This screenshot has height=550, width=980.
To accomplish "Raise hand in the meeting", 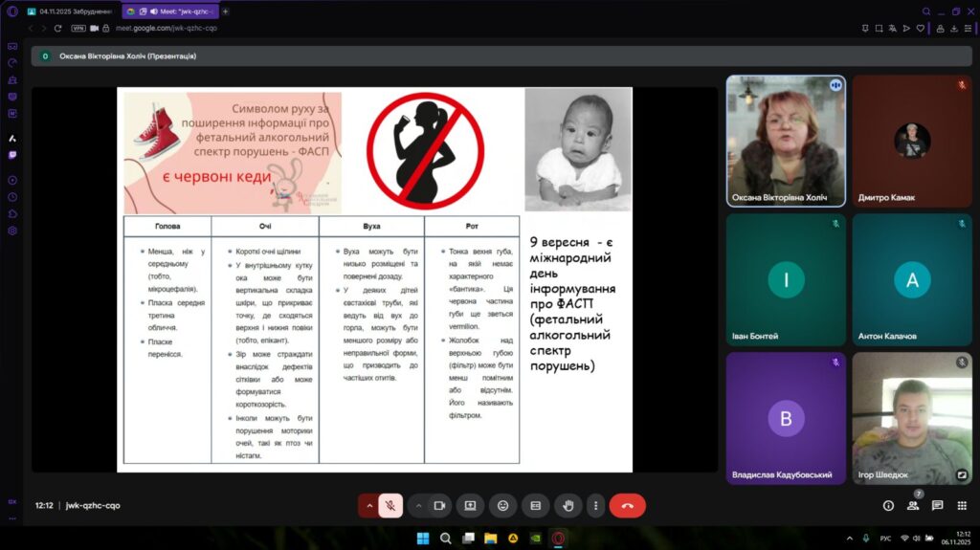I will [x=568, y=505].
